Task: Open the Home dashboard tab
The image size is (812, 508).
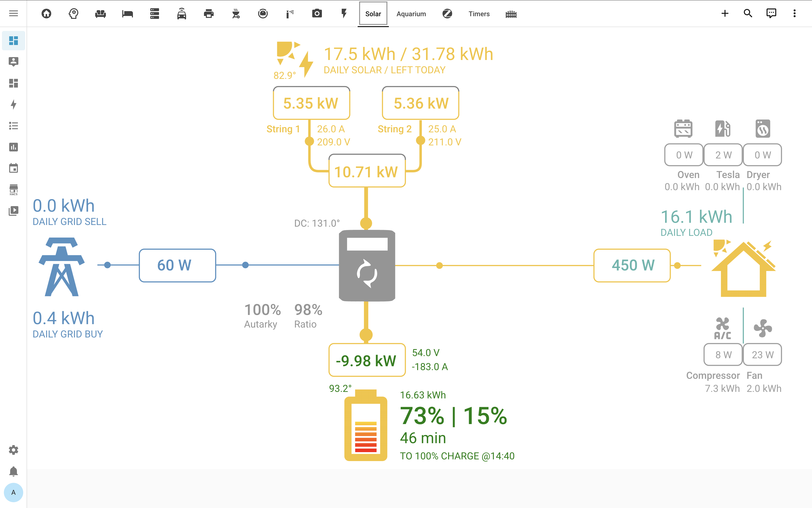Action: click(x=46, y=14)
